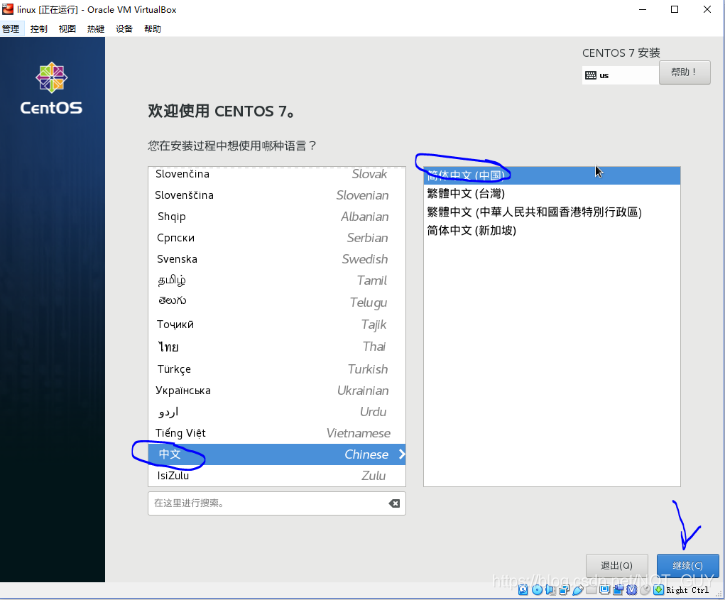Select the Тоҷикӣ Tajik language row
Screen dimensions: 725x600
tap(276, 324)
